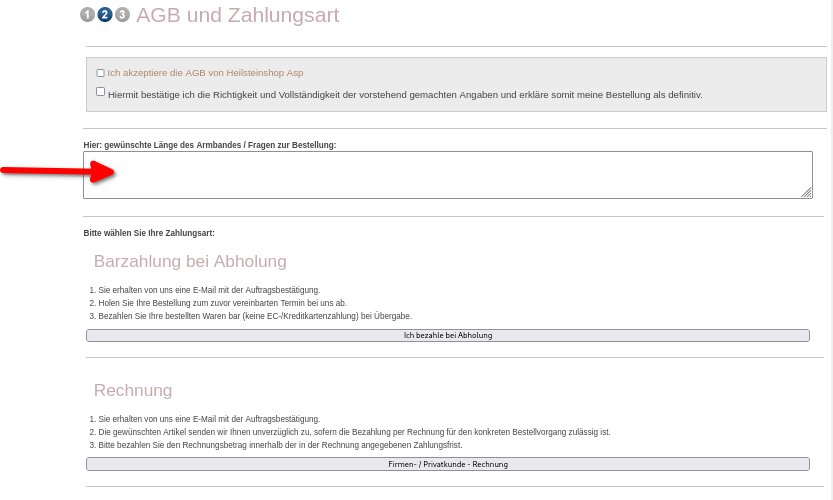
Task: Click the 'Hiermit bestätige ich die Richtigkeit' text
Action: pyautogui.click(x=405, y=95)
